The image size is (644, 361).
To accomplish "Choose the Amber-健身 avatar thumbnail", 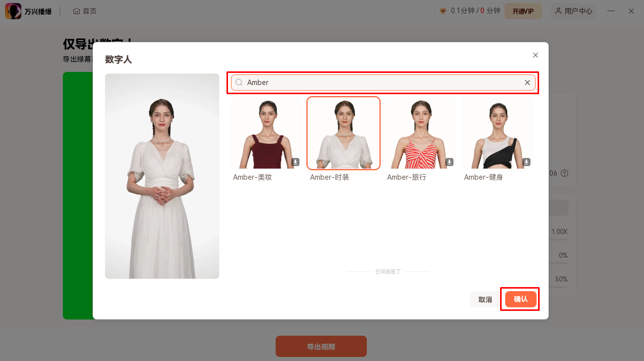I will point(498,133).
